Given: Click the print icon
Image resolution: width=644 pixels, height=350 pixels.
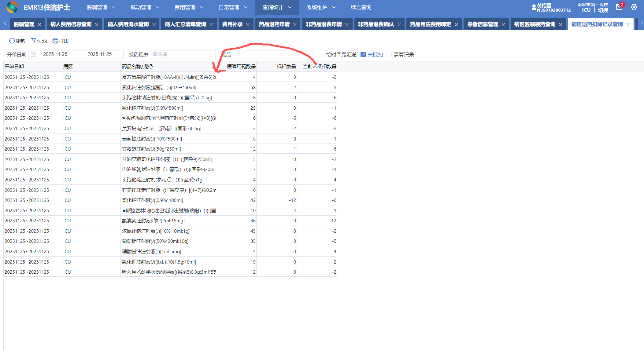Looking at the screenshot, I should coord(55,41).
